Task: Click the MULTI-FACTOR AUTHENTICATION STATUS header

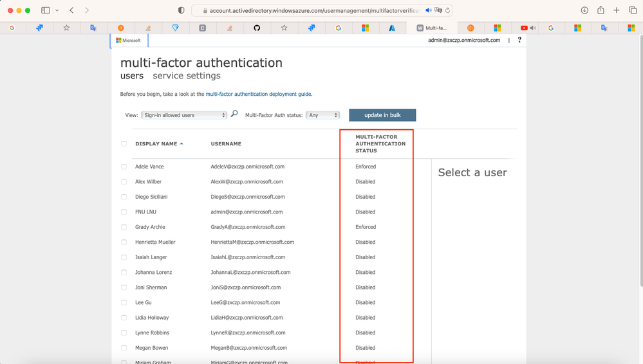Action: (x=380, y=144)
